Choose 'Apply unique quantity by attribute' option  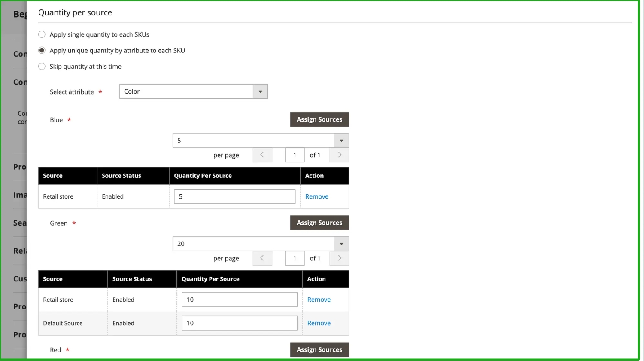click(x=42, y=50)
